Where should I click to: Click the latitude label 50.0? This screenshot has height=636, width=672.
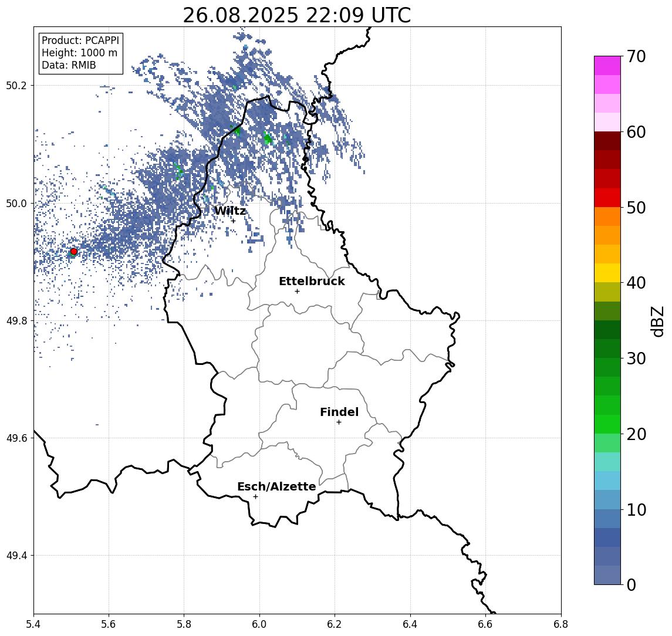(x=16, y=203)
